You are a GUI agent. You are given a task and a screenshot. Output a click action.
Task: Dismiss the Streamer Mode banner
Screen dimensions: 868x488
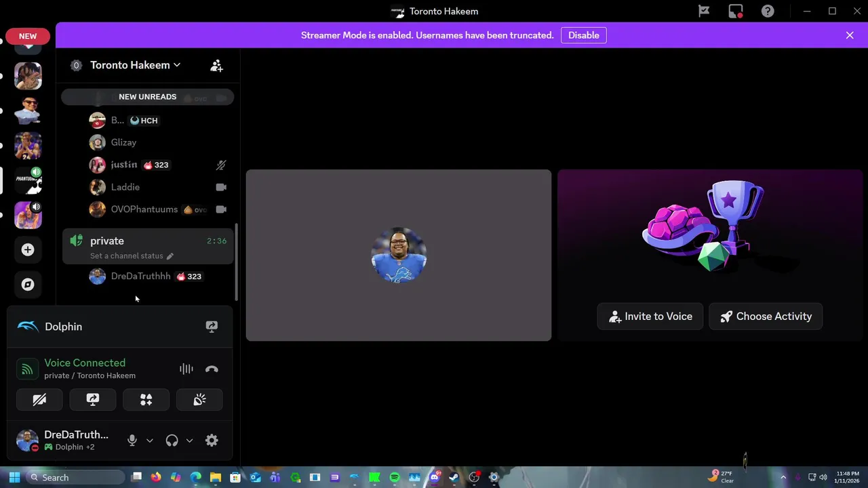point(850,35)
